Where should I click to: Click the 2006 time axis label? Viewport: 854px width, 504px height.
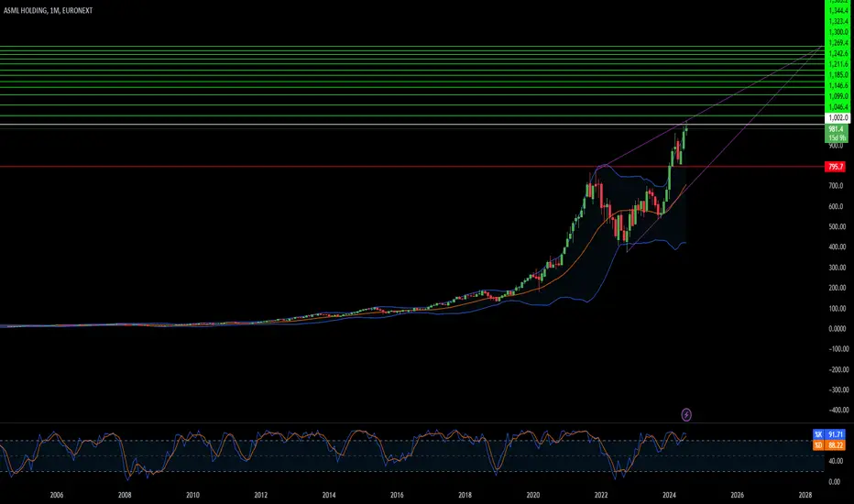pyautogui.click(x=57, y=495)
